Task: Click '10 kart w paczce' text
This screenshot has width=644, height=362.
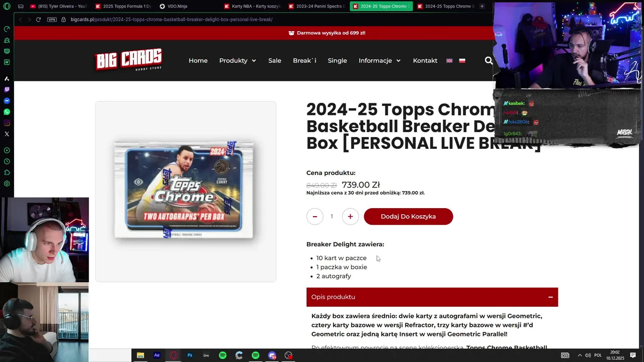Action: pos(341,258)
